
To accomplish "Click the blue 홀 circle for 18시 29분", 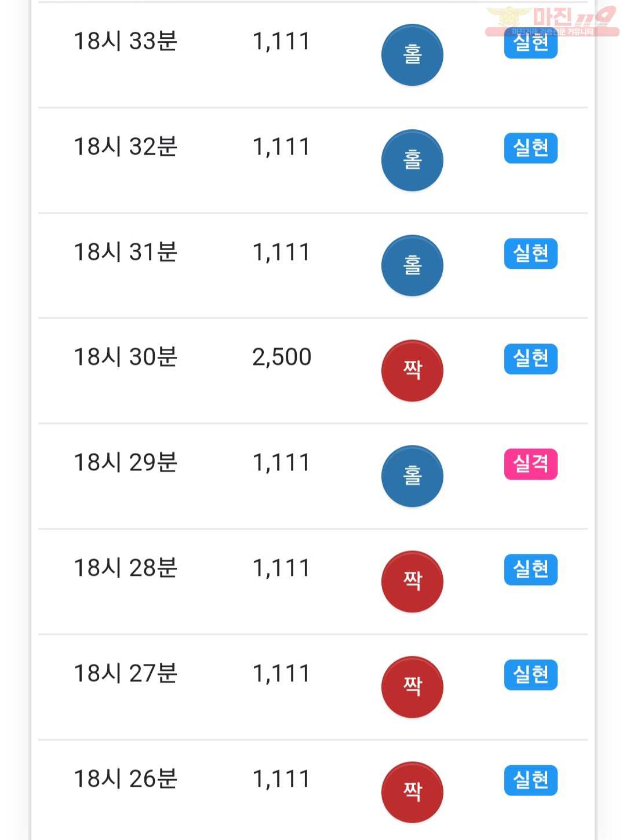I will (x=412, y=476).
